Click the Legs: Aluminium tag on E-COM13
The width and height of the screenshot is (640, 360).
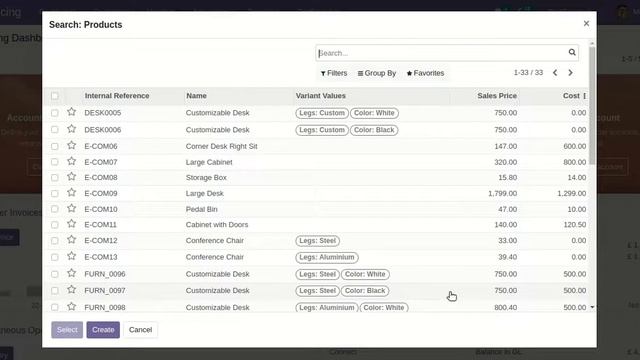click(327, 258)
